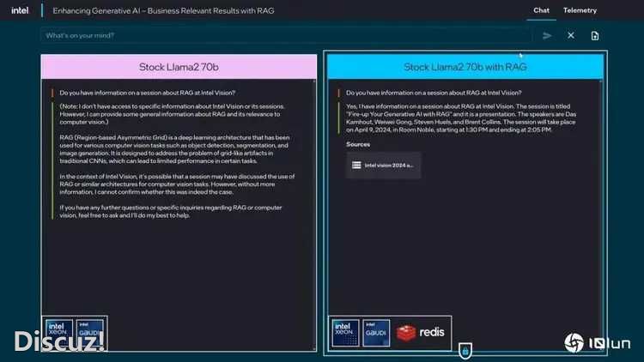This screenshot has width=644, height=362.
Task: Click the page title "Enhancing Generative AI"
Action: (163, 10)
